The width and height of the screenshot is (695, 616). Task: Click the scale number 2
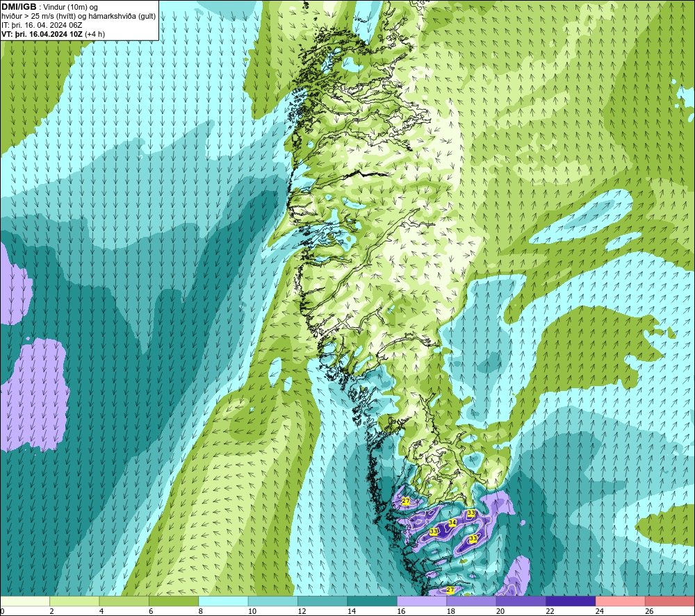point(52,611)
